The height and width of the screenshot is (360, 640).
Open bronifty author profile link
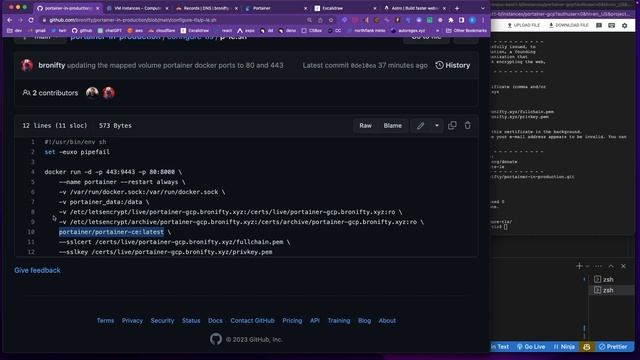pos(51,65)
